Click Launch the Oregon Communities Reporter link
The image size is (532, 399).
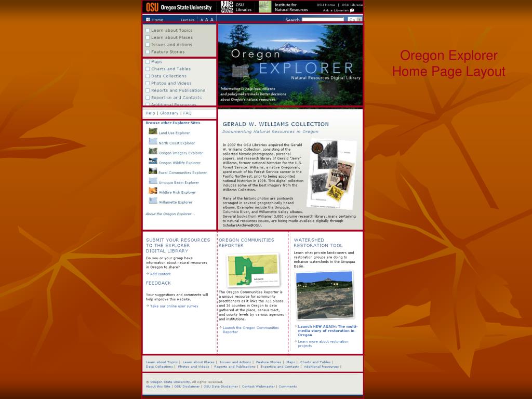[x=251, y=330]
